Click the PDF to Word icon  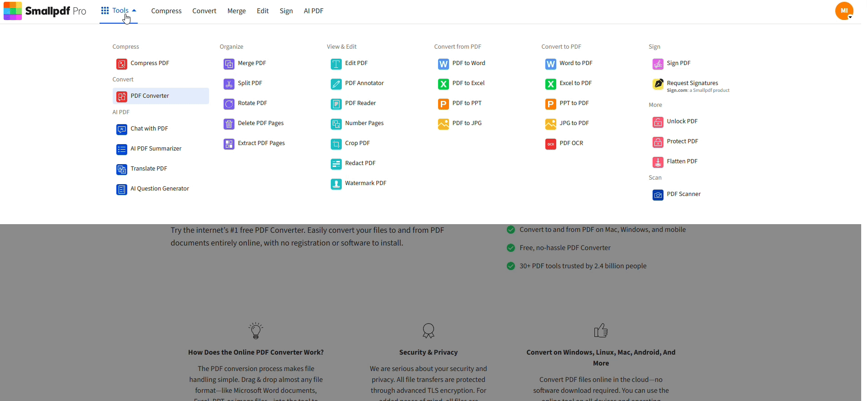[x=443, y=64]
